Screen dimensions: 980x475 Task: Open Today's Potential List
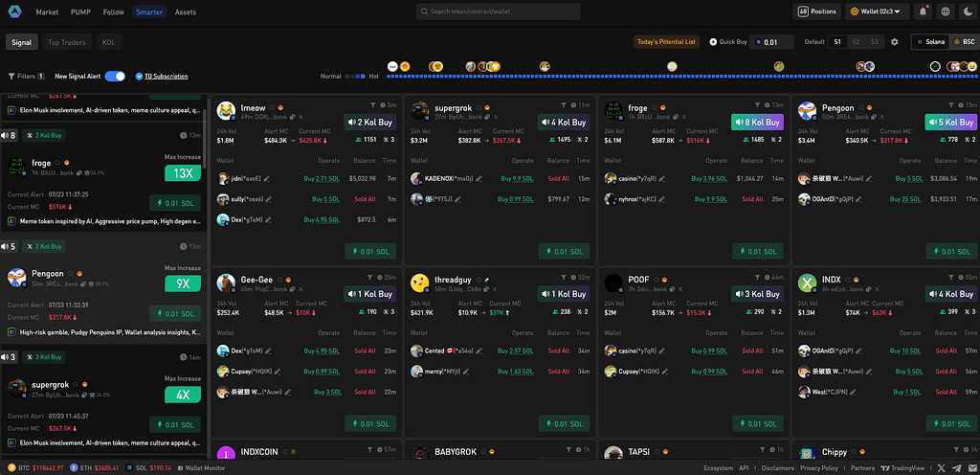(666, 42)
